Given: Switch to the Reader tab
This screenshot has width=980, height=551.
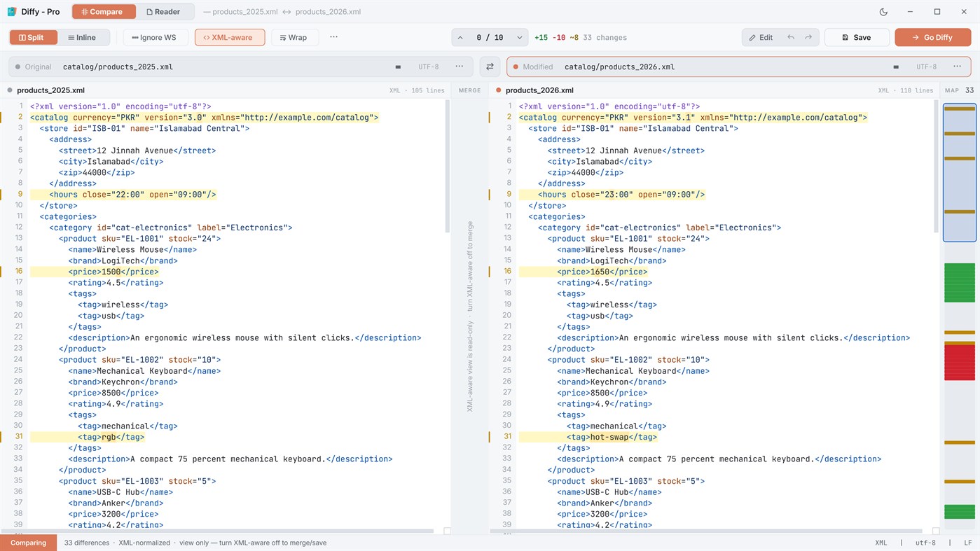Looking at the screenshot, I should [x=164, y=12].
